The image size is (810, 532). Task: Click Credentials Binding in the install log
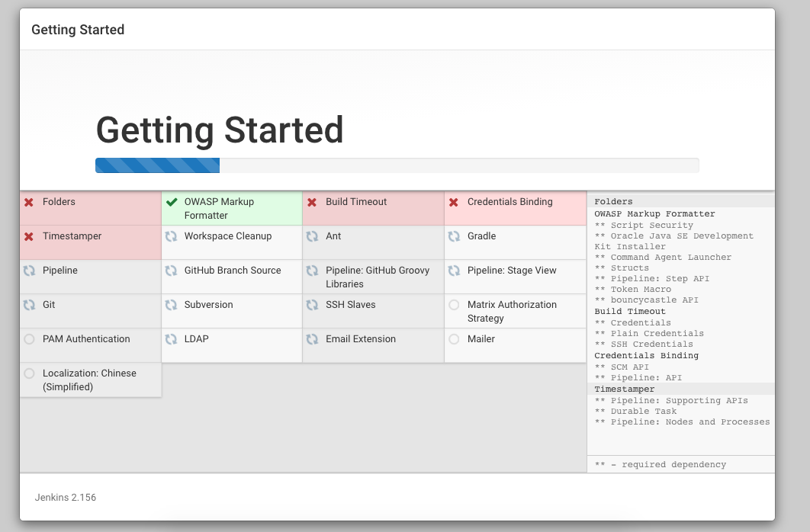tap(646, 355)
